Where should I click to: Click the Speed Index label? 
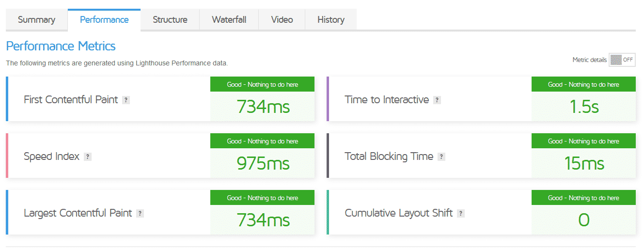[51, 157]
